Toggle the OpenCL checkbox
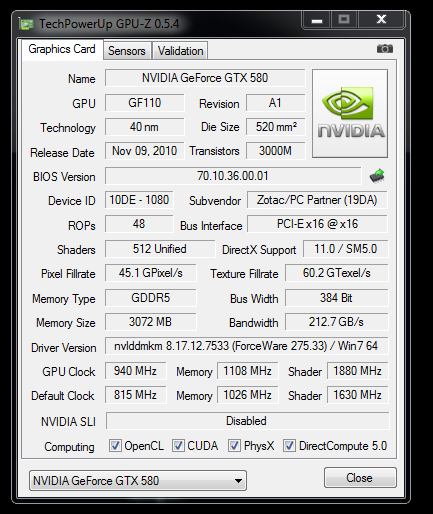The width and height of the screenshot is (433, 514). [115, 445]
